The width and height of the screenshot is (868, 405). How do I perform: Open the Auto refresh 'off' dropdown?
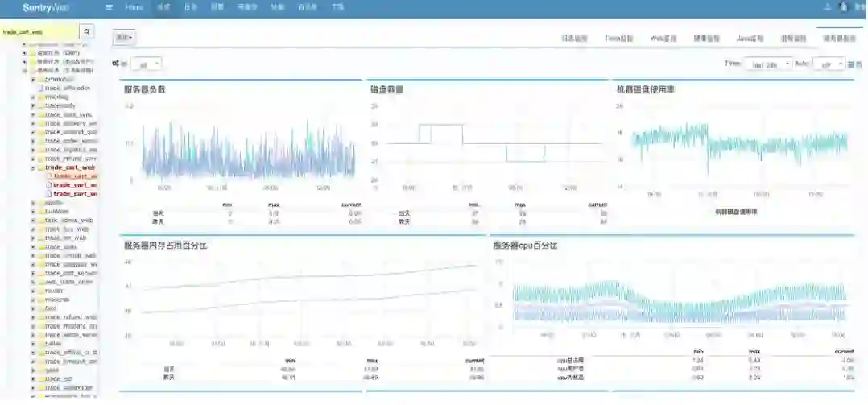tap(829, 64)
